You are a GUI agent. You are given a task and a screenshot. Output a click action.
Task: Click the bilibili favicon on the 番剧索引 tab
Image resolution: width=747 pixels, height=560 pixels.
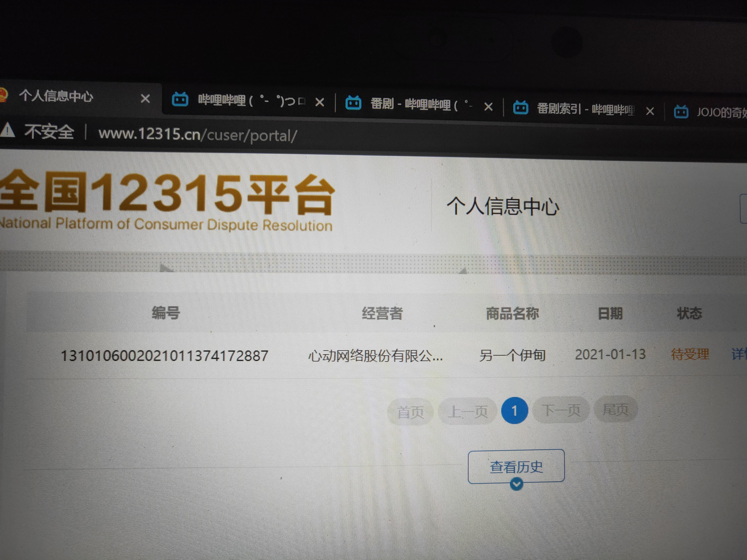pos(520,108)
